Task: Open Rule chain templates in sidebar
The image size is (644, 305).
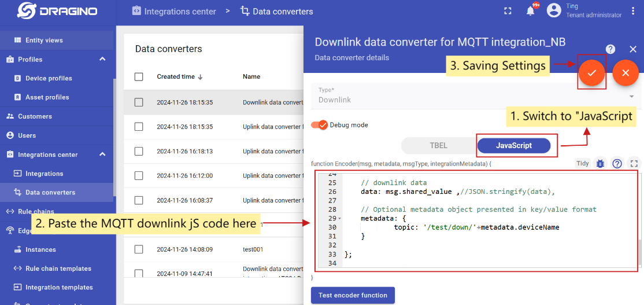Action: click(x=57, y=269)
